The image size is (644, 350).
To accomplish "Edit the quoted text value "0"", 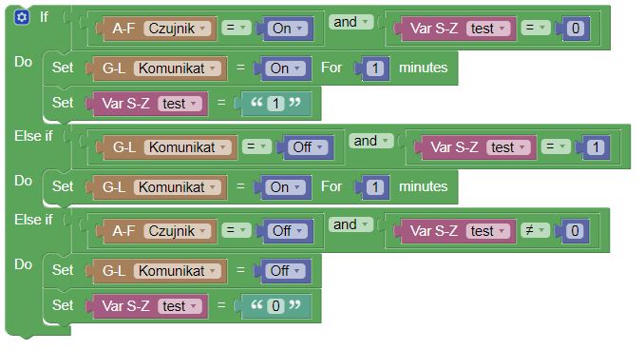I will [275, 306].
